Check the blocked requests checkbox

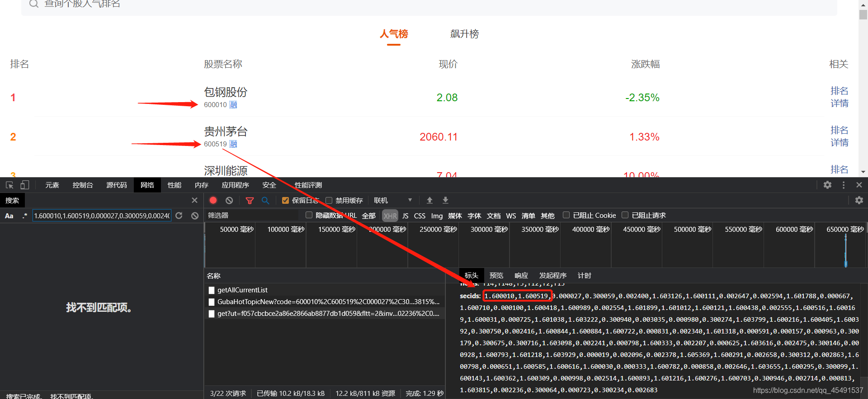pos(625,215)
